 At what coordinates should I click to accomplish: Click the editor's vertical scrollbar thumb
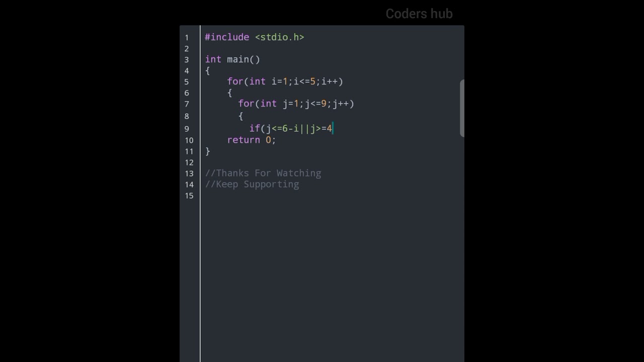pyautogui.click(x=462, y=108)
